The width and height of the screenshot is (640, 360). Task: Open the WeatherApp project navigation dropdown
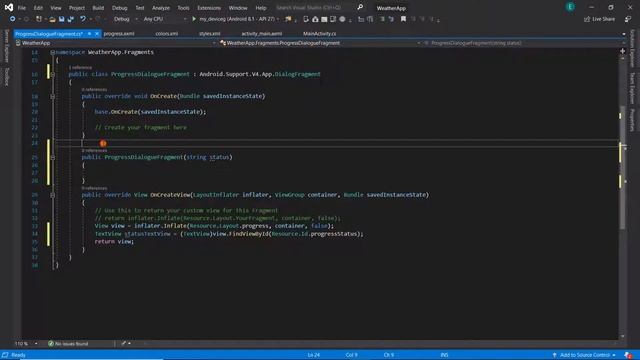[x=116, y=43]
